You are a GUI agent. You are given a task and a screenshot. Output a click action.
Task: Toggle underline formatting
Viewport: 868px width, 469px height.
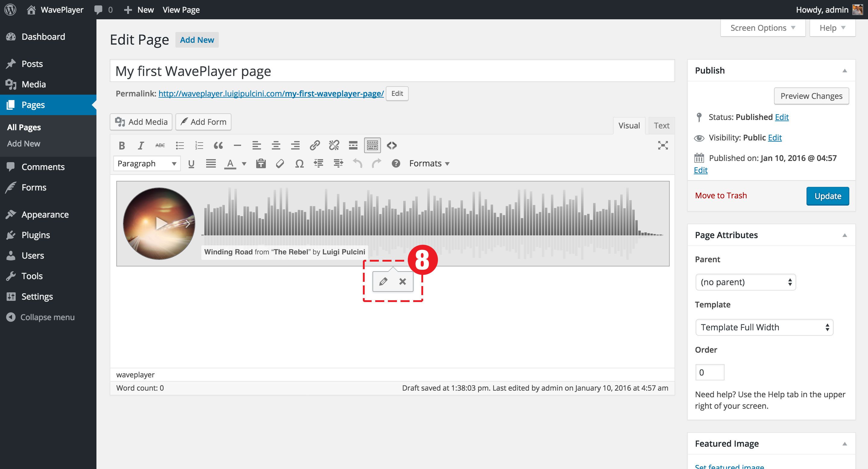[x=191, y=164]
